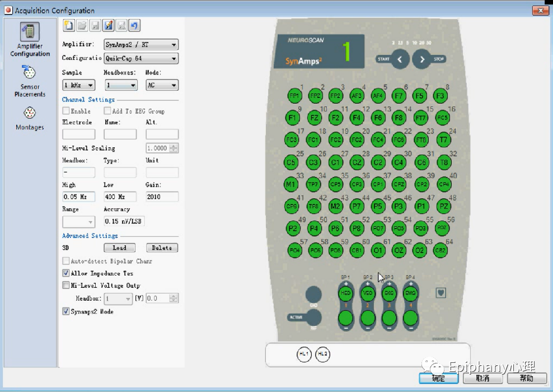
Task: Toggle Auto-detect Bipolar Channels checkbox
Action: click(x=66, y=261)
